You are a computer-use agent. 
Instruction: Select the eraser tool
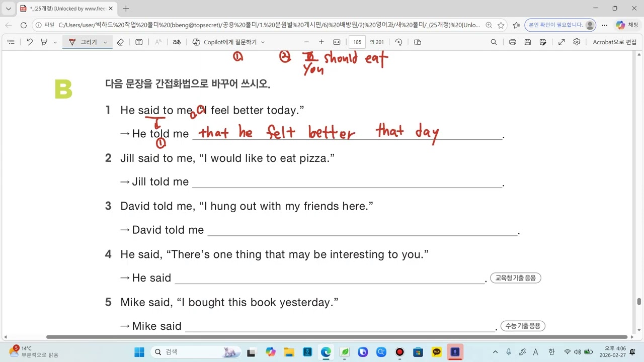pos(120,42)
